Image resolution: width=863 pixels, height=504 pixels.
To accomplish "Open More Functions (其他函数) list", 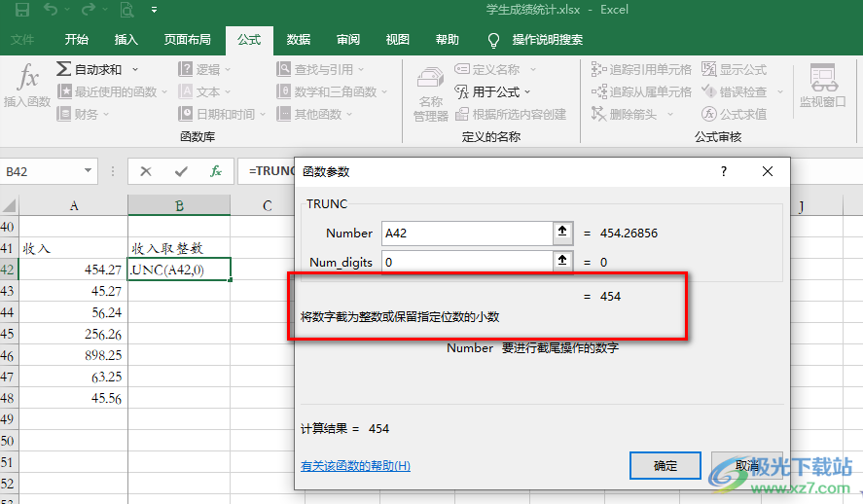I will [x=314, y=115].
